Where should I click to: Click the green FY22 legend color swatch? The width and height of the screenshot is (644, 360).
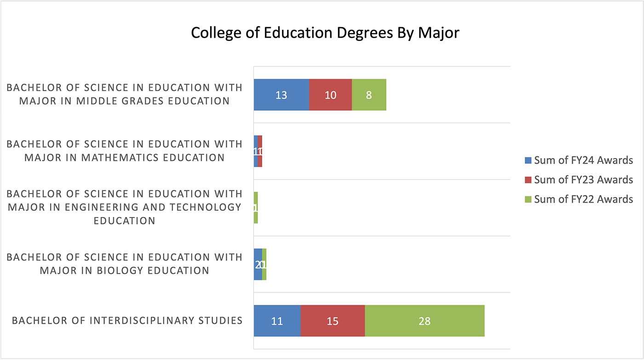[528, 200]
